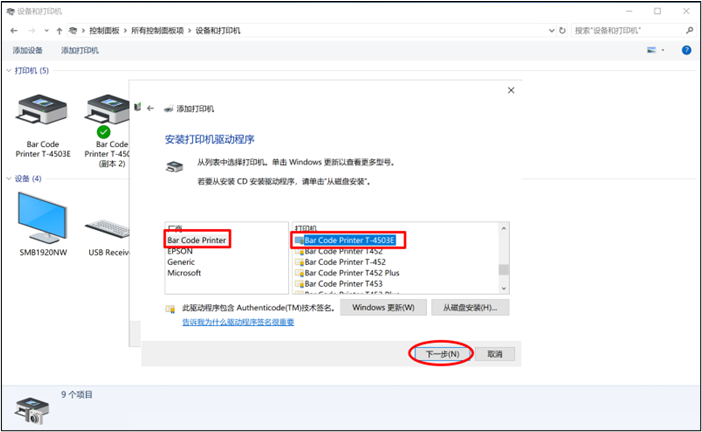Collapse the 打印机 (5) group
This screenshot has height=432, width=702.
click(x=9, y=70)
